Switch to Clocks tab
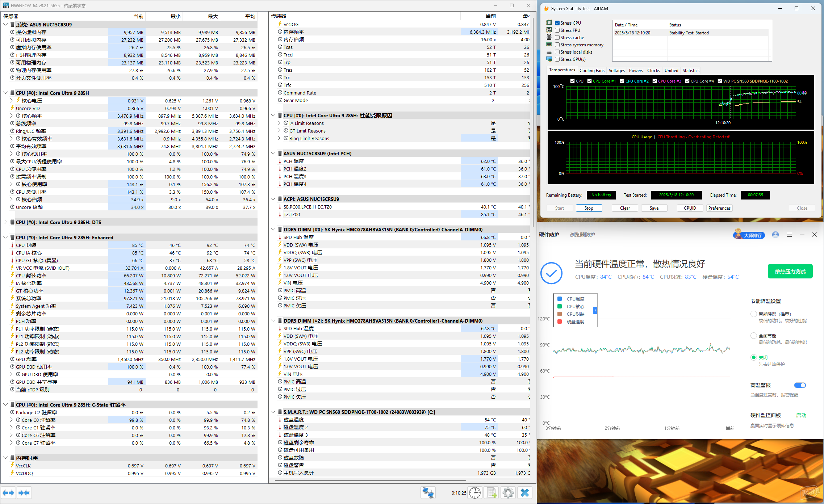 point(653,71)
